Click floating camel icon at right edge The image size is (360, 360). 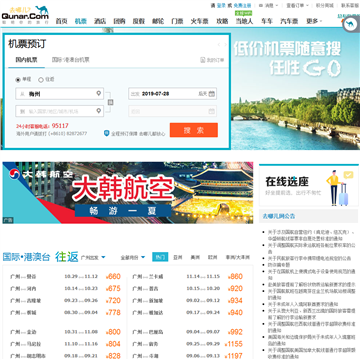pos(350,25)
